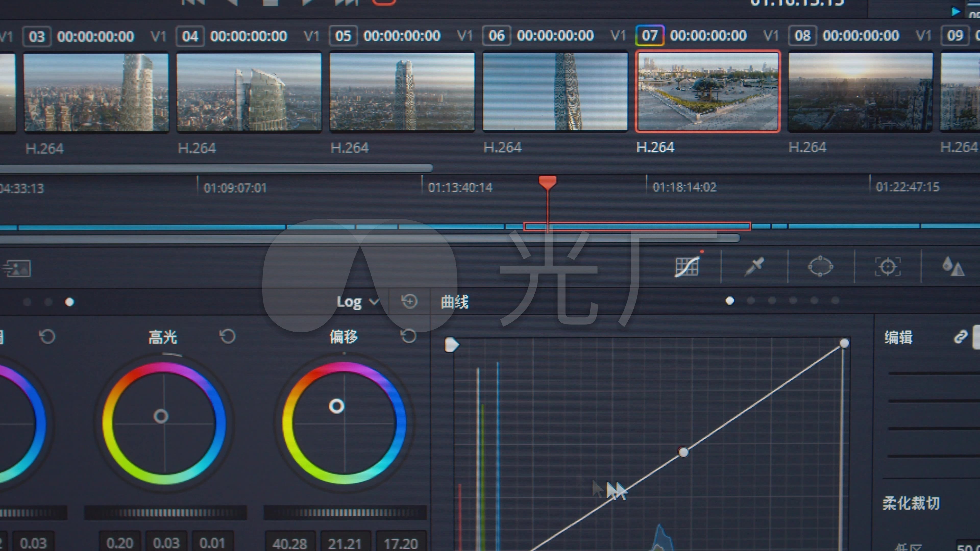The height and width of the screenshot is (551, 980).
Task: Select the active third color wheels page dot
Action: [x=69, y=302]
